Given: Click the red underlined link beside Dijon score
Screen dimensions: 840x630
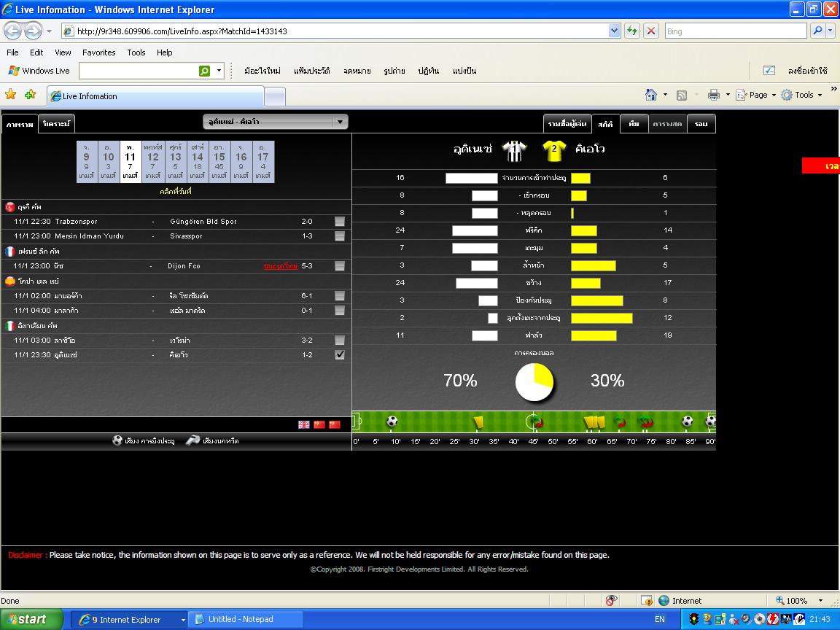Looking at the screenshot, I should click(x=280, y=266).
